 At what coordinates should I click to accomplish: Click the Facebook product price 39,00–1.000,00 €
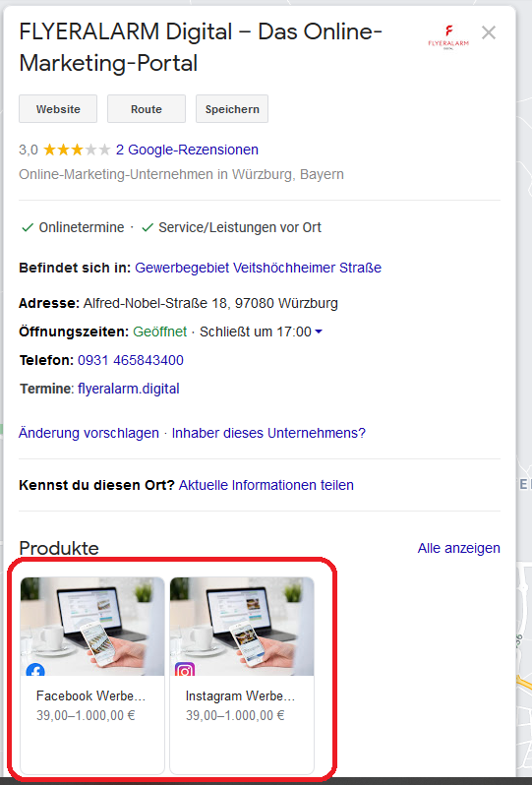86,715
